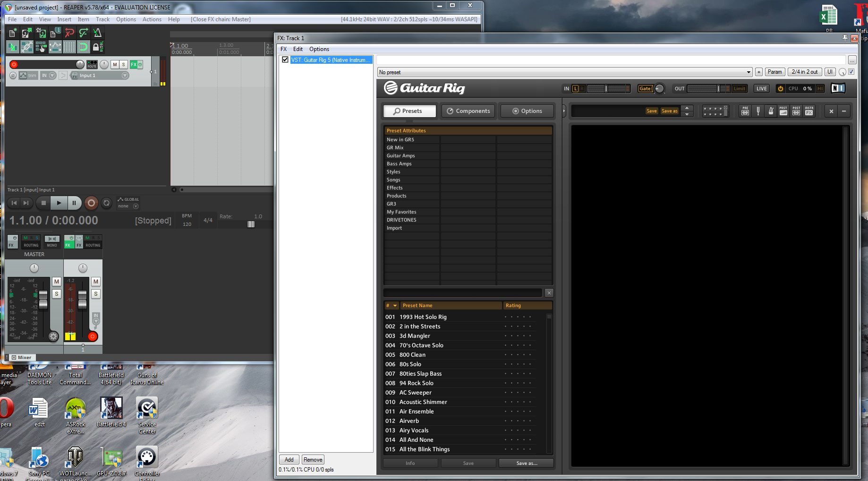This screenshot has width=868, height=481.
Task: Open the Tuner fork icon in Guitar Rig
Action: coord(758,111)
